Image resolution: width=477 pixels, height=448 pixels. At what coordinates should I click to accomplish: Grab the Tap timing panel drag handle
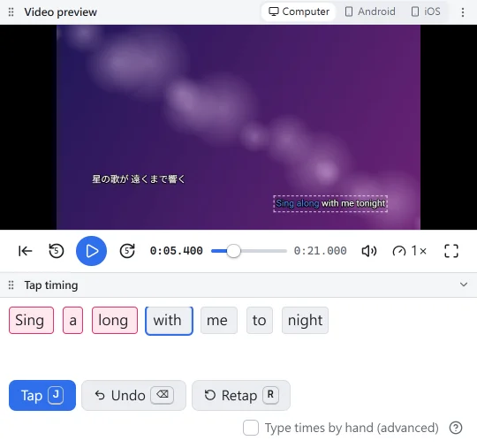click(x=11, y=285)
